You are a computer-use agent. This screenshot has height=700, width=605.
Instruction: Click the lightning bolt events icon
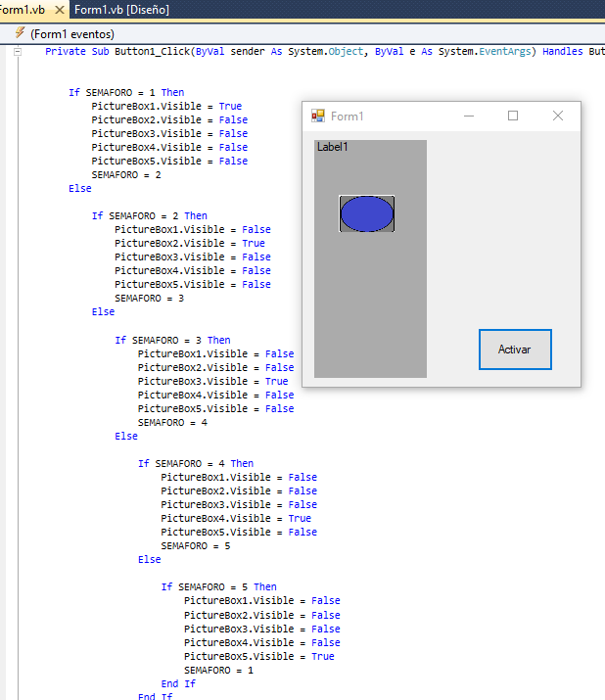click(20, 32)
